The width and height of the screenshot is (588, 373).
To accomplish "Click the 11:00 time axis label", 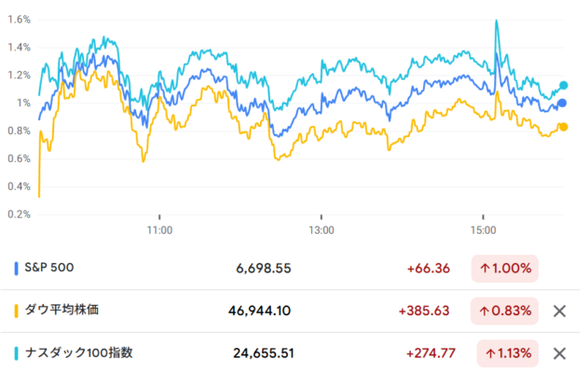I will [159, 228].
